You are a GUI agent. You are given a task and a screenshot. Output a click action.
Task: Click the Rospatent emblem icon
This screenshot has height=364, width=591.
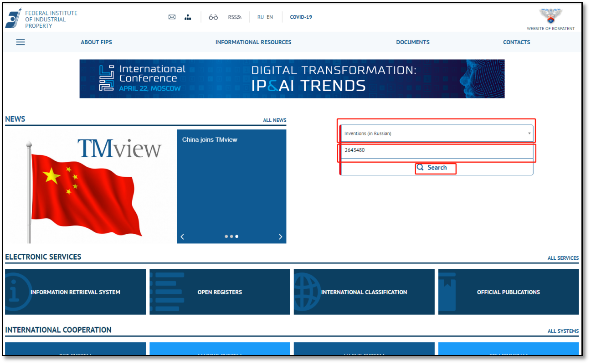pos(550,16)
